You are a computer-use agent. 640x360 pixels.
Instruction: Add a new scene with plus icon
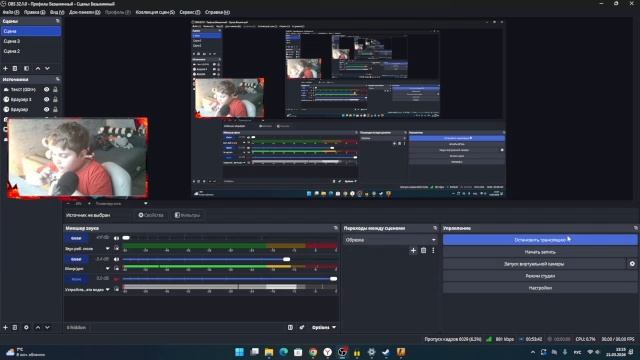(5, 69)
